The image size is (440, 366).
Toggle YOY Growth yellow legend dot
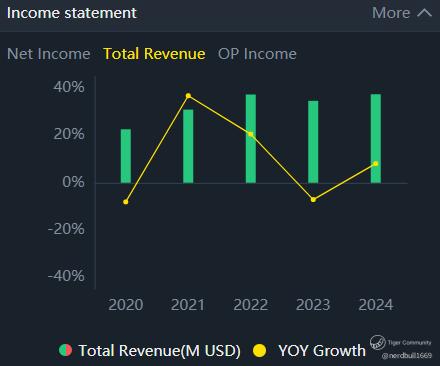[260, 351]
